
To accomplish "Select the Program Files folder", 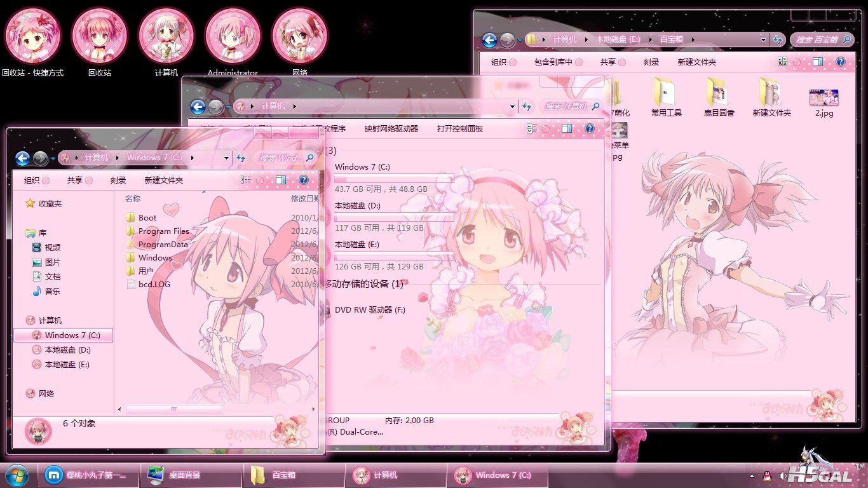I will click(x=158, y=231).
